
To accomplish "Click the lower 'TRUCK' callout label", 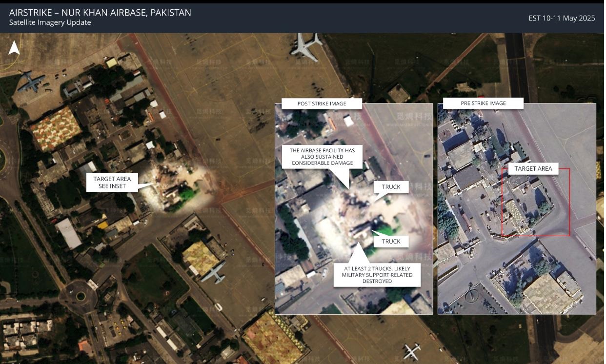I will tap(391, 242).
